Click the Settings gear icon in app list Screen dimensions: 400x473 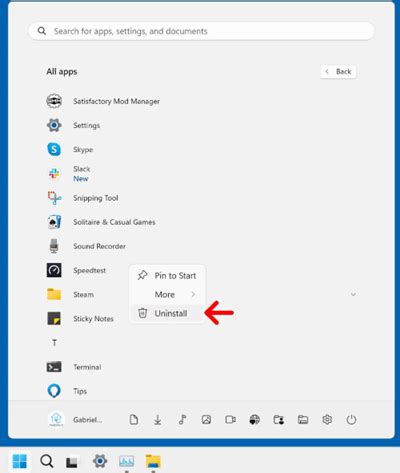(54, 125)
